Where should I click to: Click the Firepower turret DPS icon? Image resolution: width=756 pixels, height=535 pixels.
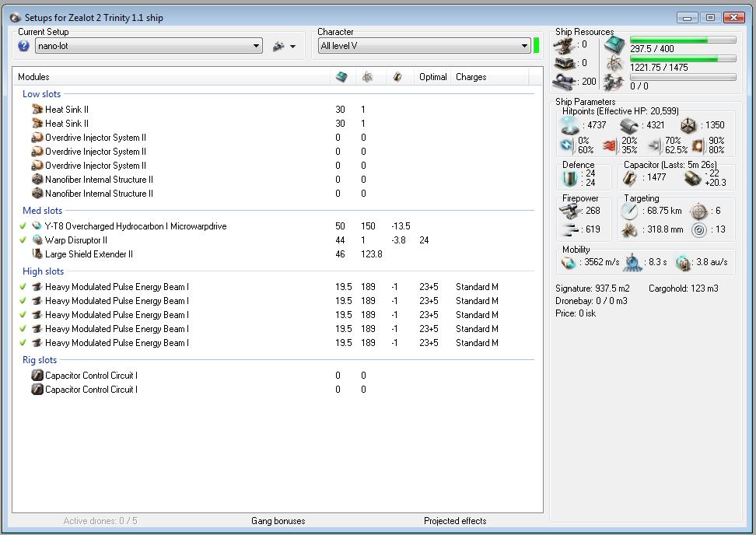pos(569,211)
